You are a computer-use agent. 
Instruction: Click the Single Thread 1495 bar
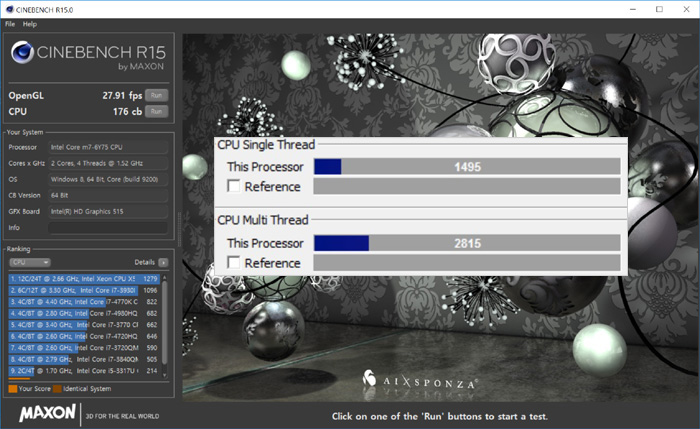[467, 167]
